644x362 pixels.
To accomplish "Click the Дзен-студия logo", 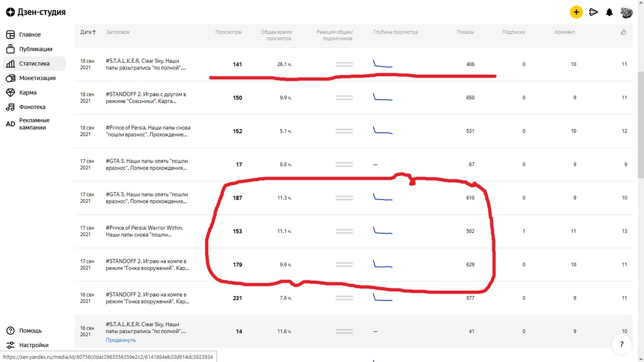I will pyautogui.click(x=35, y=12).
